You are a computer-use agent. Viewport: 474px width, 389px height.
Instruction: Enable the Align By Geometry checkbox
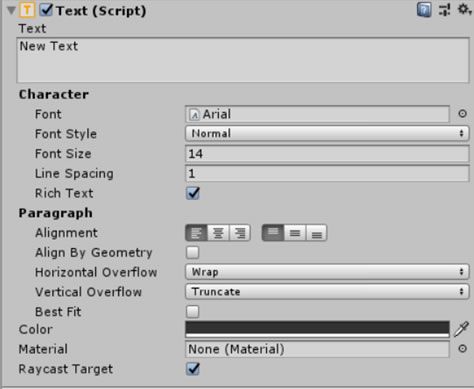click(x=193, y=252)
